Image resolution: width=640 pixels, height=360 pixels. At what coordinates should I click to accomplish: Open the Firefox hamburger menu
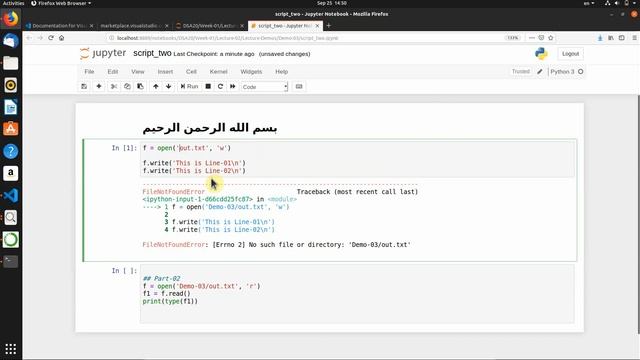point(634,38)
